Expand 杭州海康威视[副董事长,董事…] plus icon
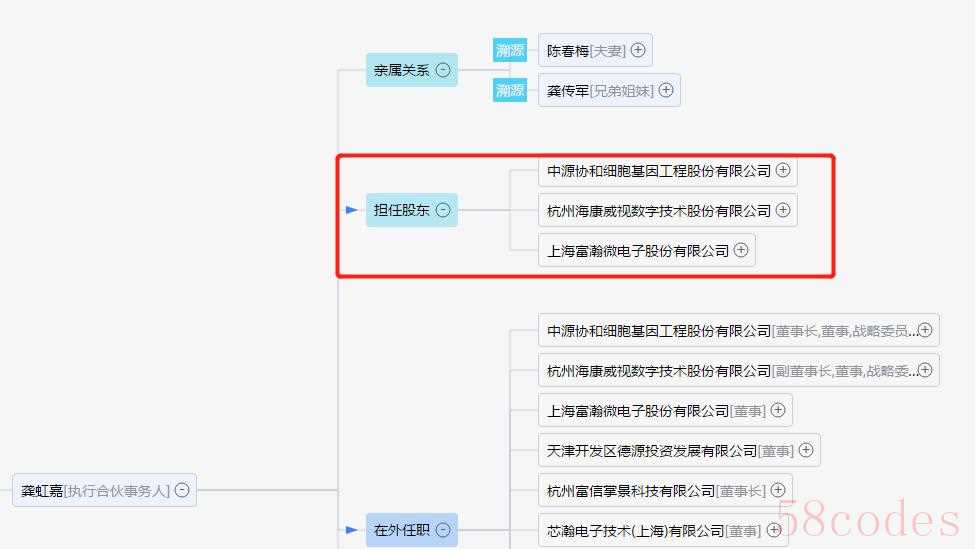The height and width of the screenshot is (549, 975). point(925,370)
